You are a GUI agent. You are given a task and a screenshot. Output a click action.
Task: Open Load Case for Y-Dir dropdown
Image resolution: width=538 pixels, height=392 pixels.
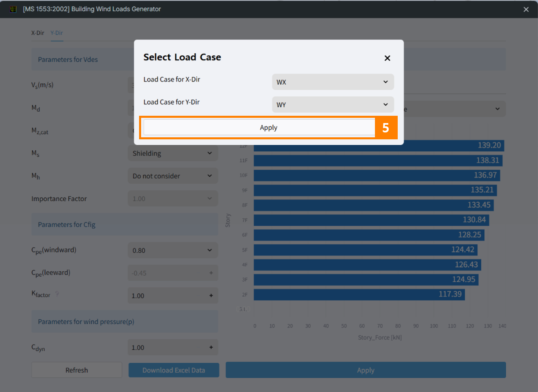point(332,105)
